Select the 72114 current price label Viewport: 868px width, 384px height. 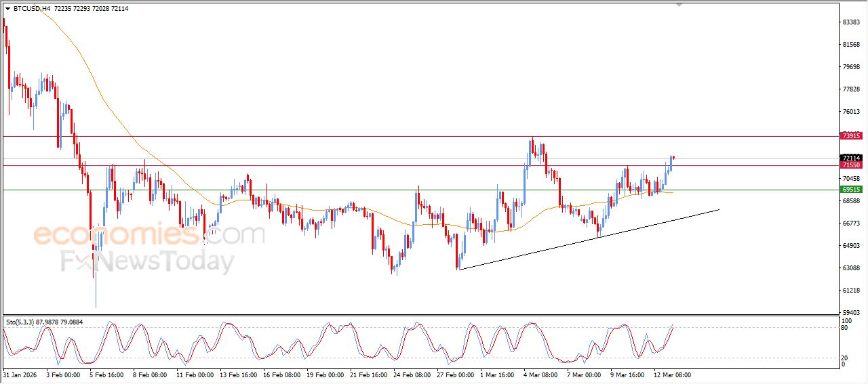pos(850,158)
